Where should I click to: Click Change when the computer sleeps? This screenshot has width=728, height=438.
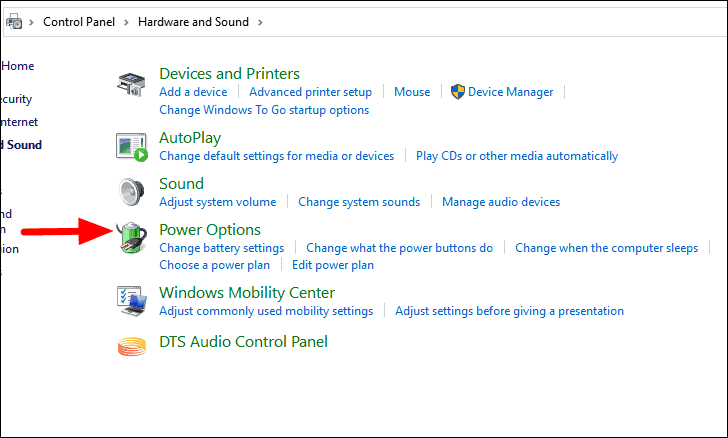point(606,248)
